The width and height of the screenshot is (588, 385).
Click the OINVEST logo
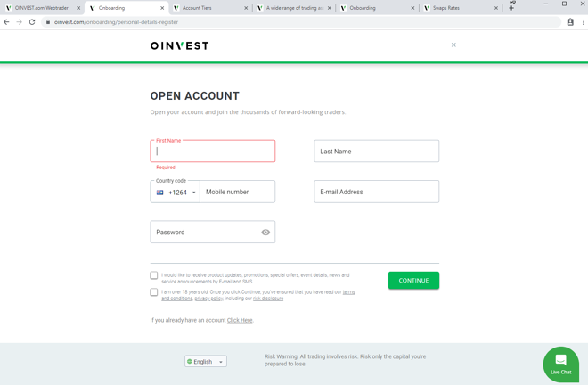[180, 45]
